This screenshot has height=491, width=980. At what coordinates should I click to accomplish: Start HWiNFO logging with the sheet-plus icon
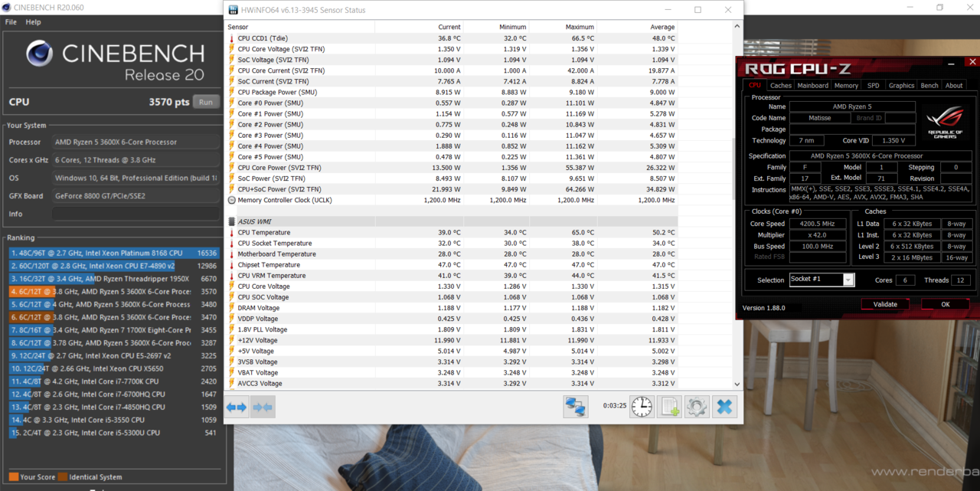669,407
